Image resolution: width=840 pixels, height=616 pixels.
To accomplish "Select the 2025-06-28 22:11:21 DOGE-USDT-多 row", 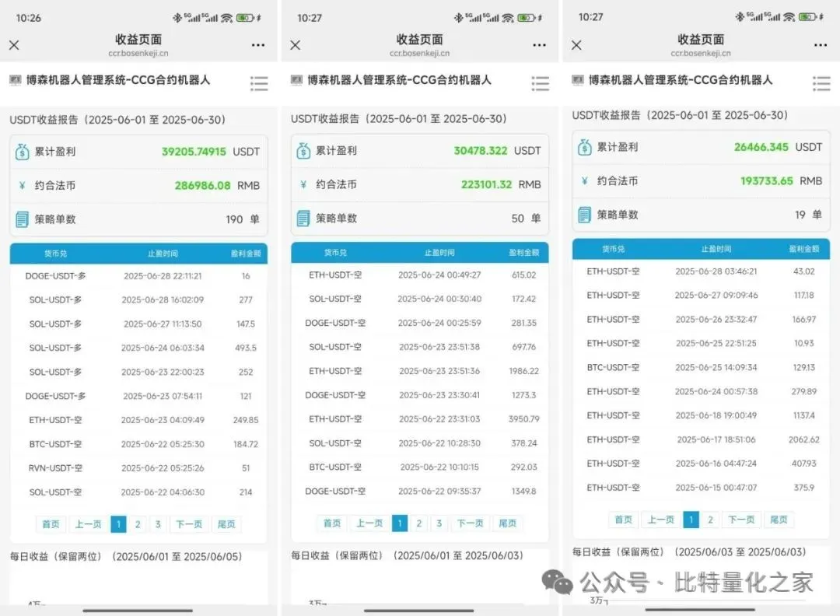I will tap(138, 276).
